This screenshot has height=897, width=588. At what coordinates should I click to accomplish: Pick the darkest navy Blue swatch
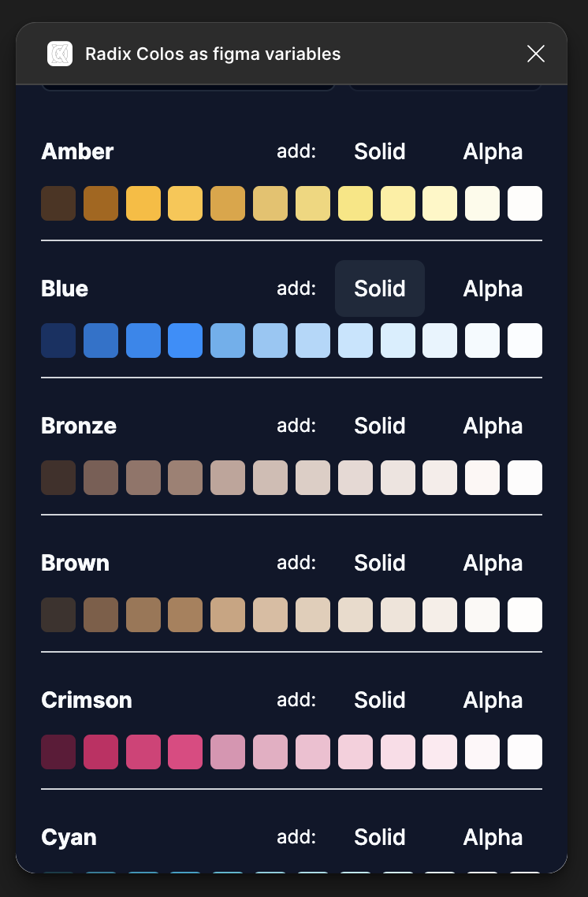pyautogui.click(x=58, y=341)
